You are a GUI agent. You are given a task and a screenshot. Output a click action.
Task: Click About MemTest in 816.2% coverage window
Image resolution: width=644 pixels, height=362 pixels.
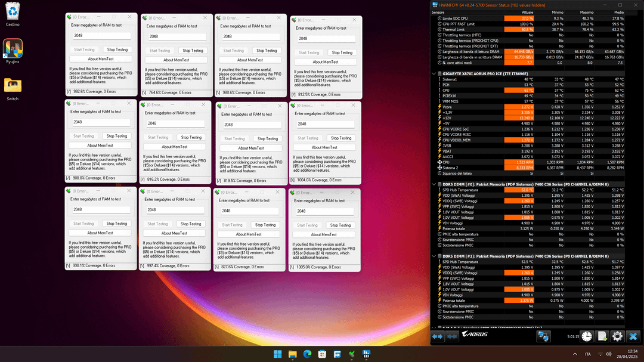pyautogui.click(x=175, y=147)
